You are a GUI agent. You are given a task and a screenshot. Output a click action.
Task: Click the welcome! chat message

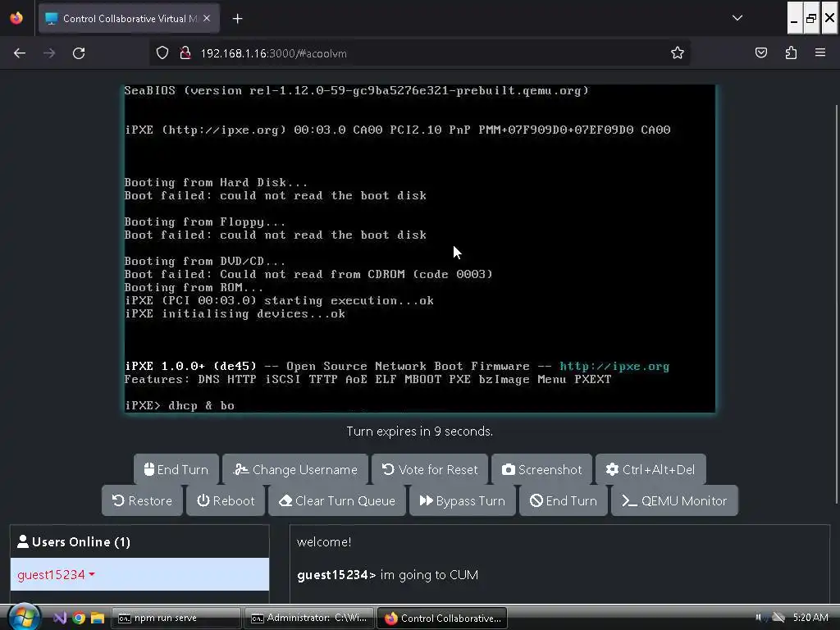click(324, 541)
